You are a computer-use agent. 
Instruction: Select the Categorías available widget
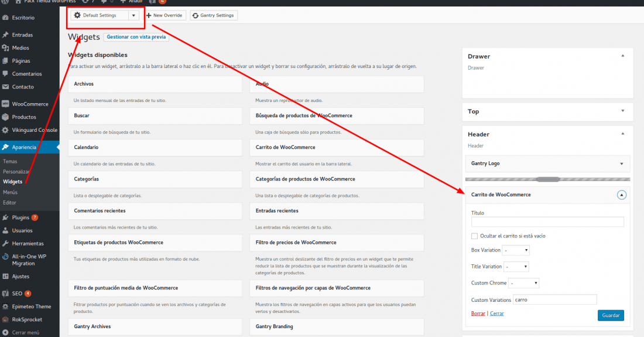[x=155, y=179]
